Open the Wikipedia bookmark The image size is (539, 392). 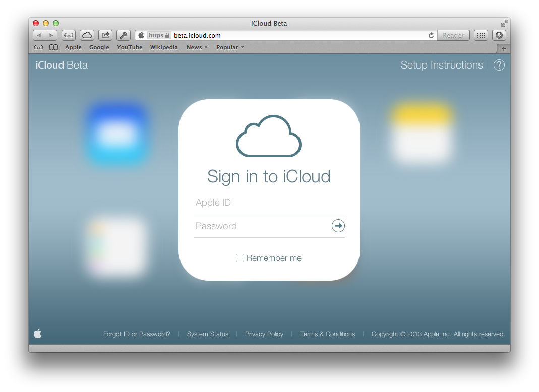click(164, 47)
